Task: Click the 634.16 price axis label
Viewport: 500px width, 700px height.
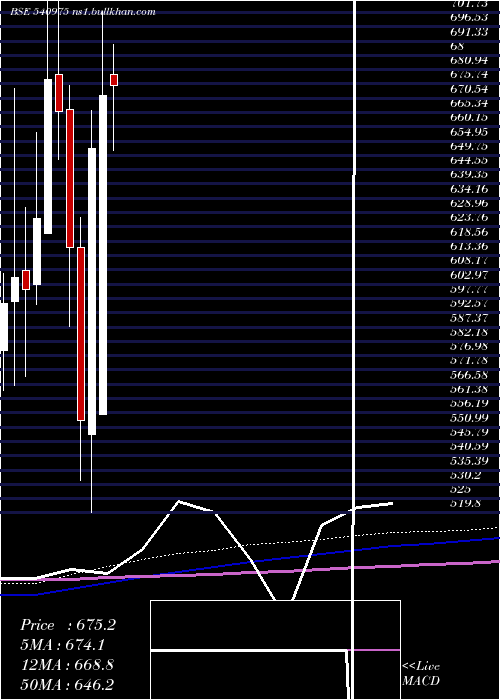Action: (x=469, y=189)
